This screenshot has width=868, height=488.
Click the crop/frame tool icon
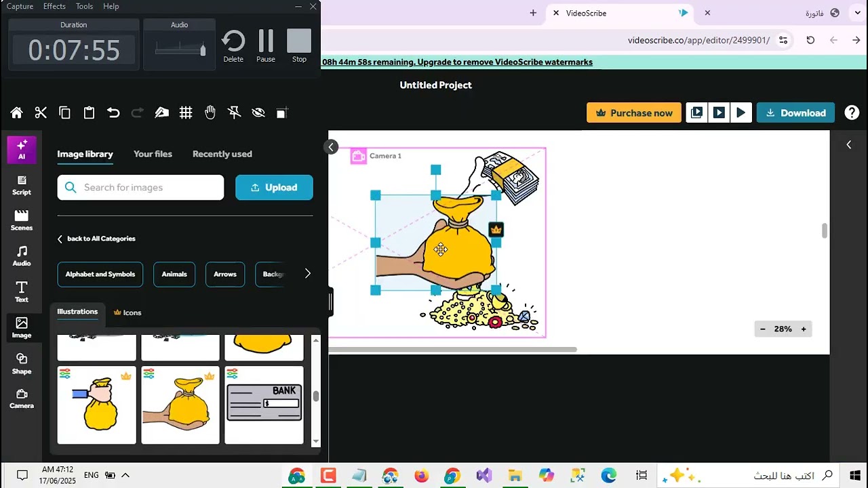click(282, 113)
